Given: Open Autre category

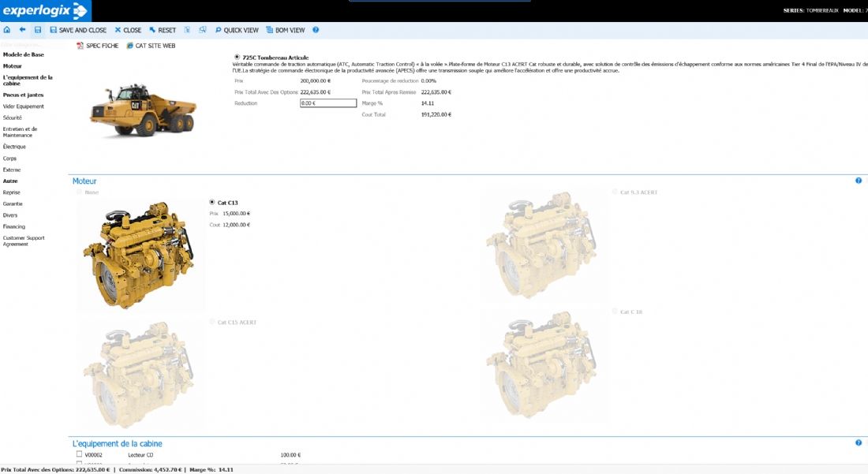Looking at the screenshot, I should click(x=10, y=181).
